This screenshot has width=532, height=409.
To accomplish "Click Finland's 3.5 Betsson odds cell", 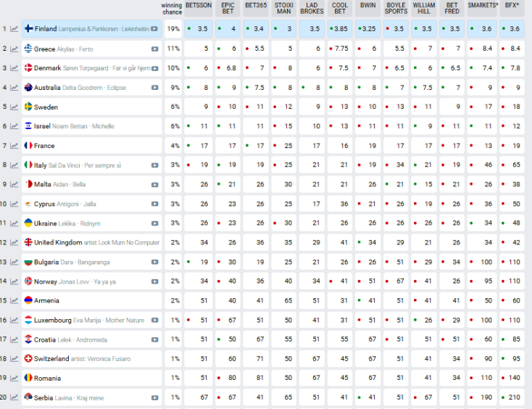I will [199, 29].
